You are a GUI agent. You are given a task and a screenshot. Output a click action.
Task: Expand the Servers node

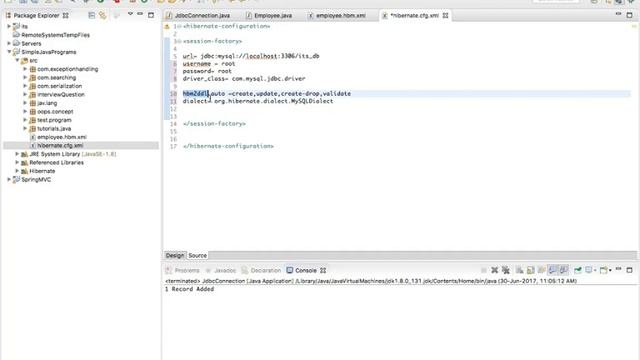click(9, 43)
